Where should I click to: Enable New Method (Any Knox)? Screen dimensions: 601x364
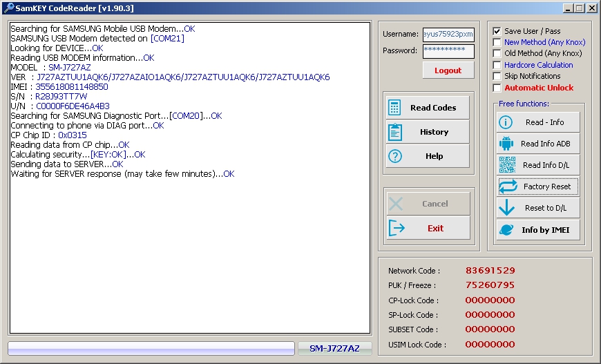(x=497, y=42)
